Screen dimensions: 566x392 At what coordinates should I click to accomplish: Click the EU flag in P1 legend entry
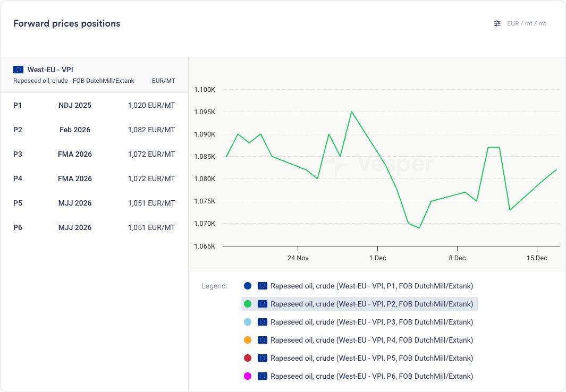tap(262, 286)
